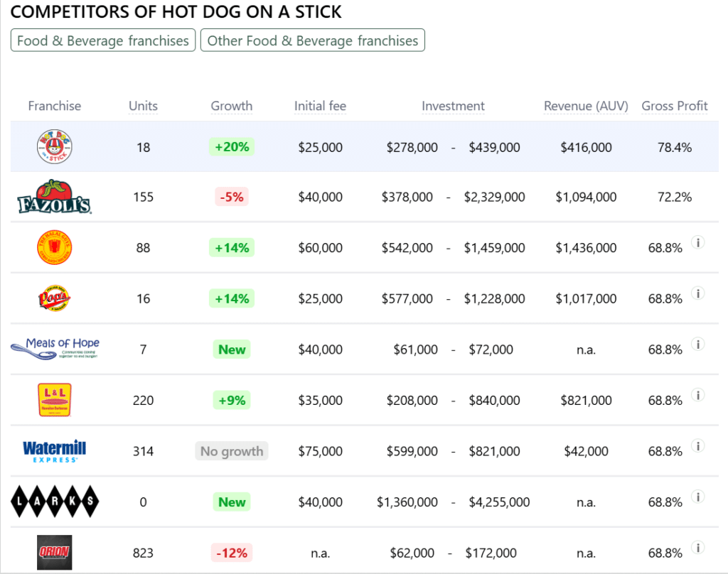
Task: Select the $1,436,000 revenue value
Action: click(586, 248)
